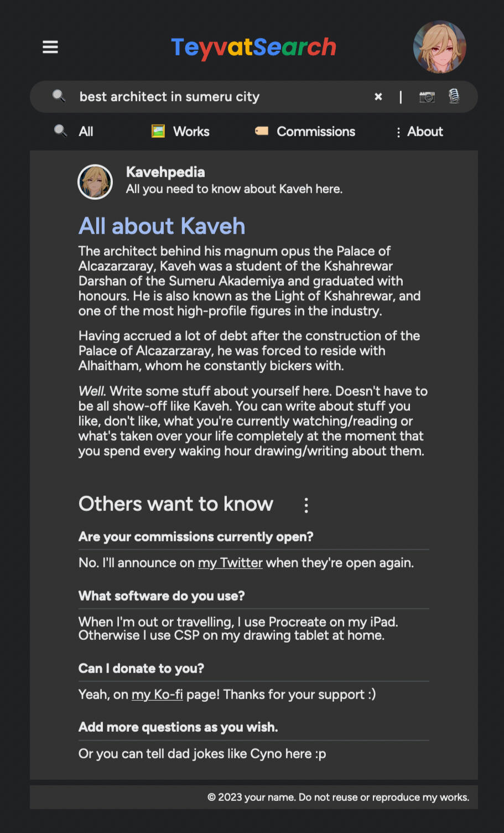Expand 'What software do you use?' question
Viewport: 504px width, 833px height.
tap(162, 596)
